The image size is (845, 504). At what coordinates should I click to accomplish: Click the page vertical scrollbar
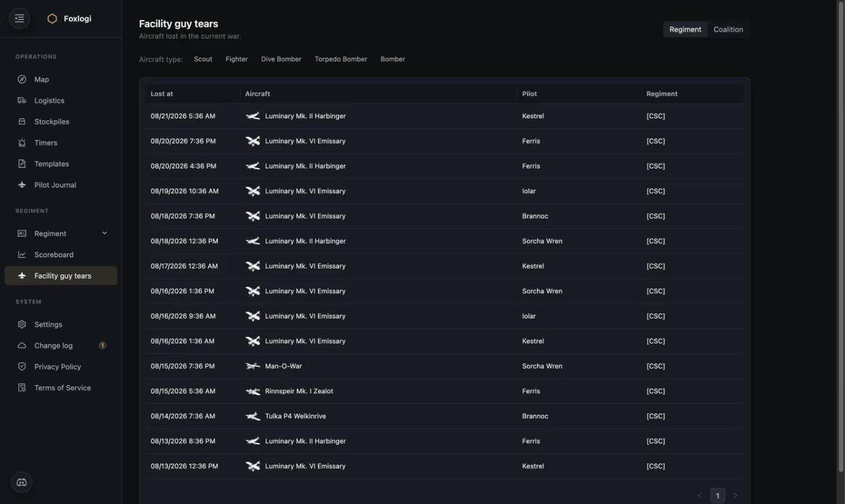click(x=841, y=237)
